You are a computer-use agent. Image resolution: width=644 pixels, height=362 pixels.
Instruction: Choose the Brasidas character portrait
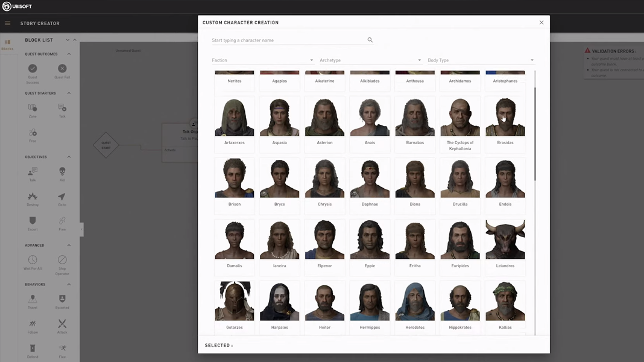point(505,116)
